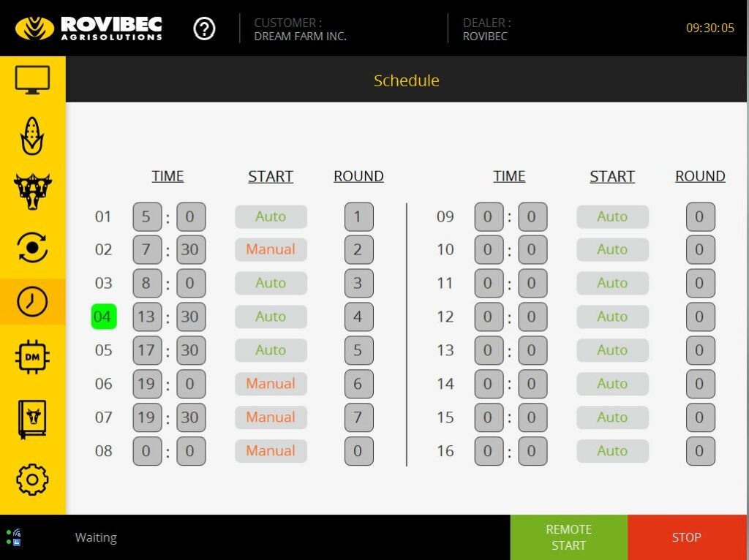Click the highlighted green 04 schedule number
Viewport: 749px width, 560px height.
[104, 317]
